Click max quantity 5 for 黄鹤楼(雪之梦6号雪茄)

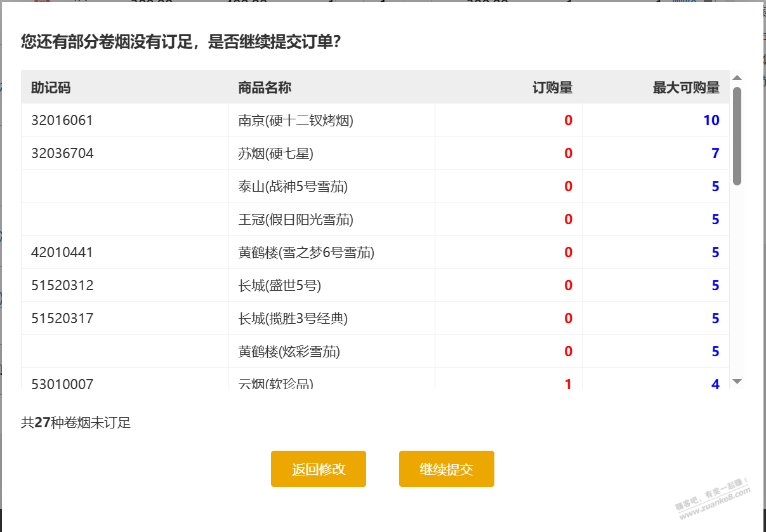[x=715, y=252]
